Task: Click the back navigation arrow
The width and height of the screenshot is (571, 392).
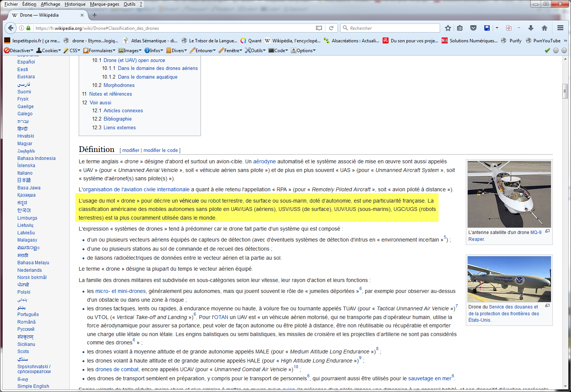Action: [11, 28]
